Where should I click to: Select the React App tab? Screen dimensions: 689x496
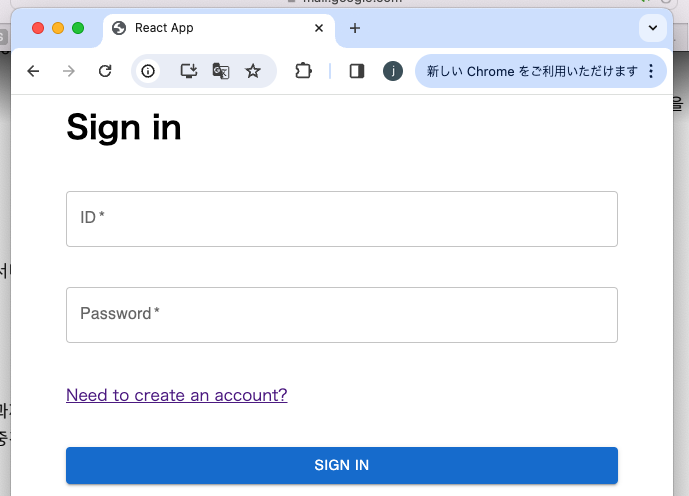point(218,28)
